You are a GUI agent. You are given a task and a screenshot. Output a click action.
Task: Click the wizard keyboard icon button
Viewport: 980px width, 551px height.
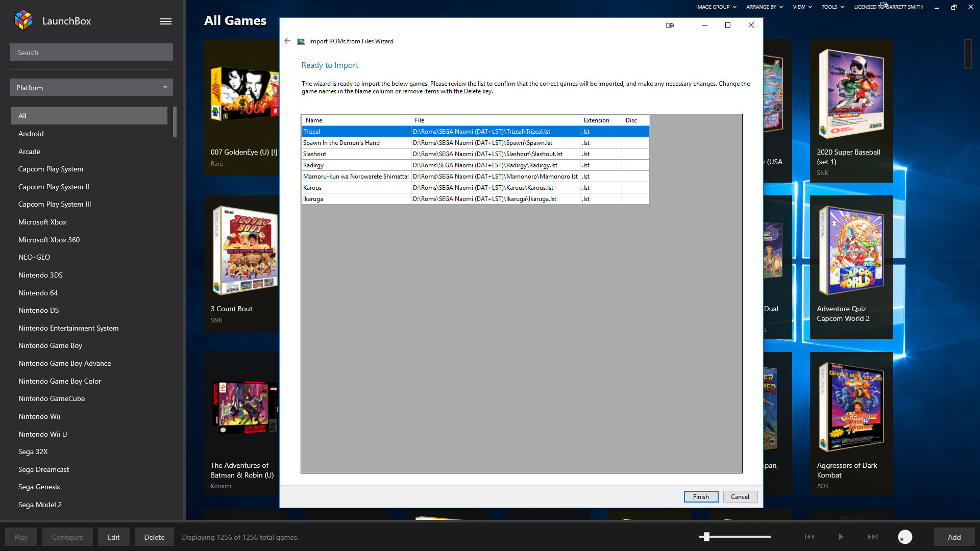click(670, 25)
